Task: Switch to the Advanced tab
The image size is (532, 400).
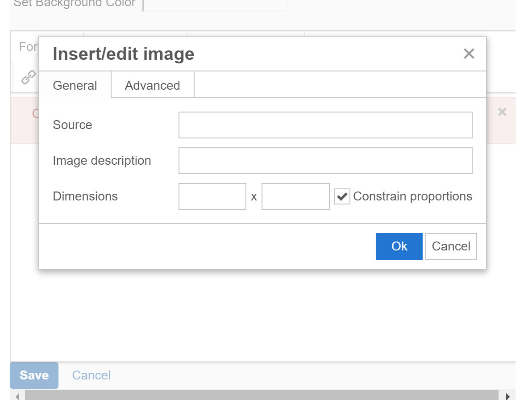Action: pyautogui.click(x=152, y=85)
